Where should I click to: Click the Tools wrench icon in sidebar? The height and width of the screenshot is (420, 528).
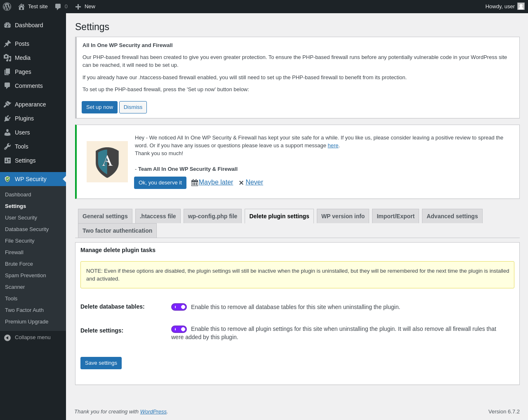7,146
